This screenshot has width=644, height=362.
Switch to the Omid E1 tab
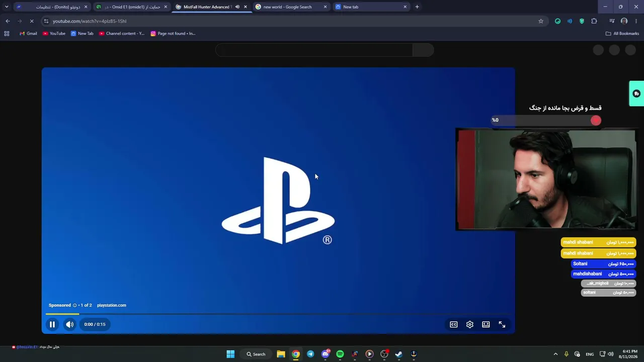[132, 7]
